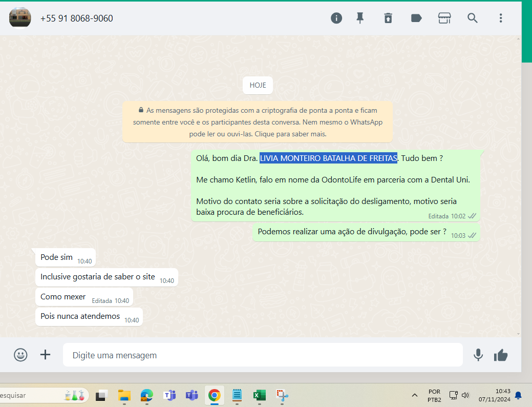Open first Microsoft Teams taskbar icon

pos(169,395)
